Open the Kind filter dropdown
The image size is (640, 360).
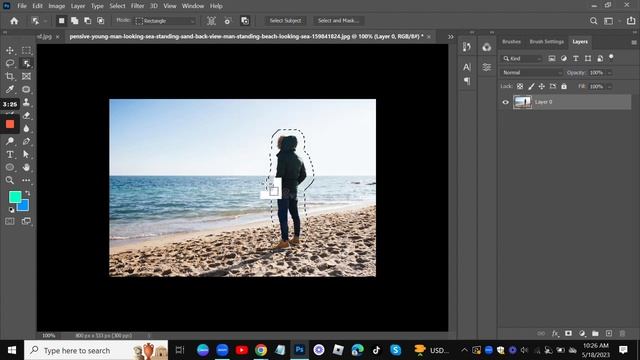[522, 59]
